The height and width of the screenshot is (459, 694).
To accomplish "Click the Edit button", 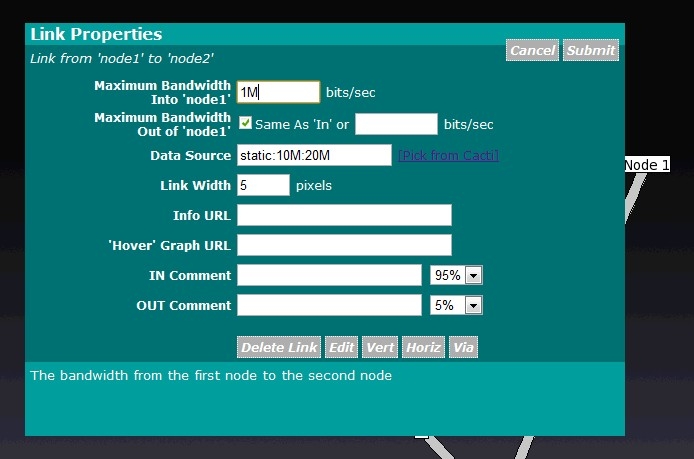I will (x=341, y=347).
